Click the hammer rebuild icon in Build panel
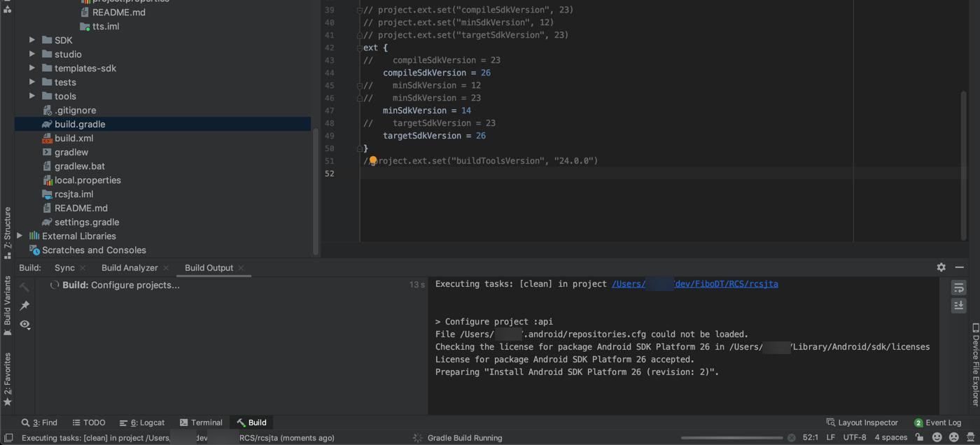Viewport: 980px width, 445px height. 24,287
